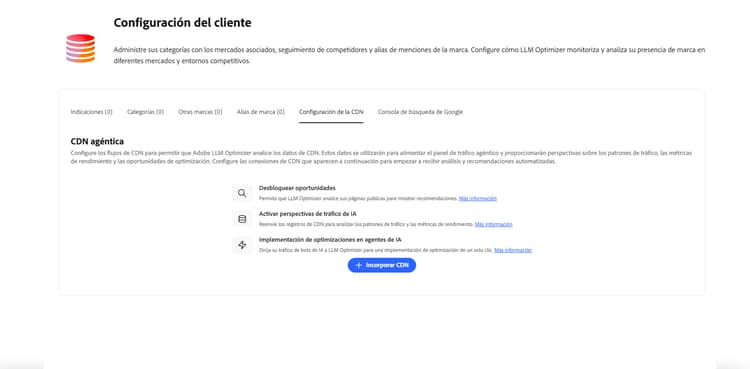750x369 pixels.
Task: Select the Configuración de la CDN tab
Action: 331,112
